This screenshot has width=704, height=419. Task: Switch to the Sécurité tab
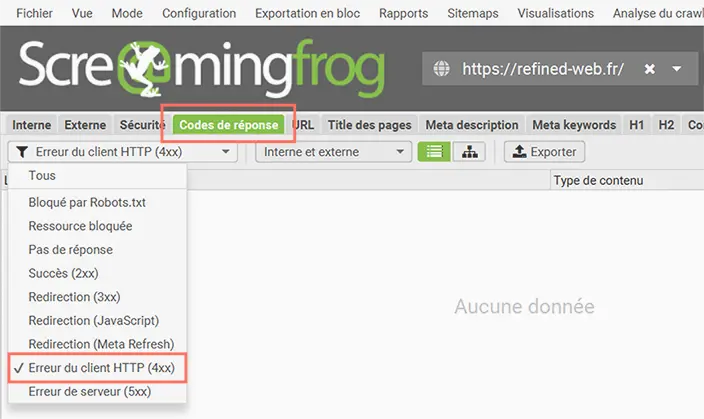pos(141,125)
